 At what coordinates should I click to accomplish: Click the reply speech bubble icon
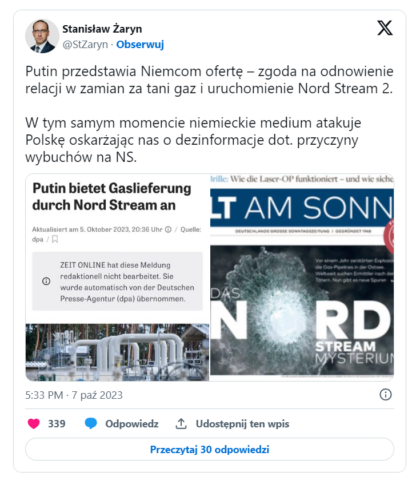pos(91,424)
